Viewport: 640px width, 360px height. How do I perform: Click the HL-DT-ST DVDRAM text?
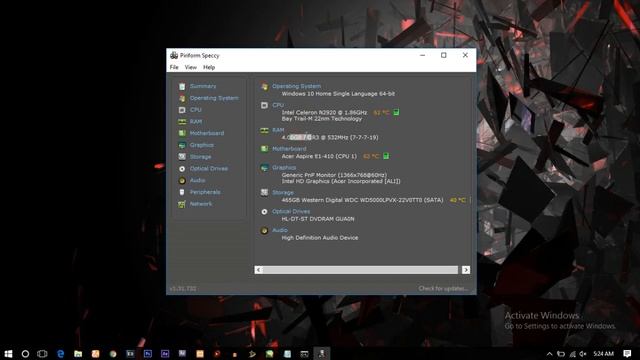pyautogui.click(x=318, y=219)
